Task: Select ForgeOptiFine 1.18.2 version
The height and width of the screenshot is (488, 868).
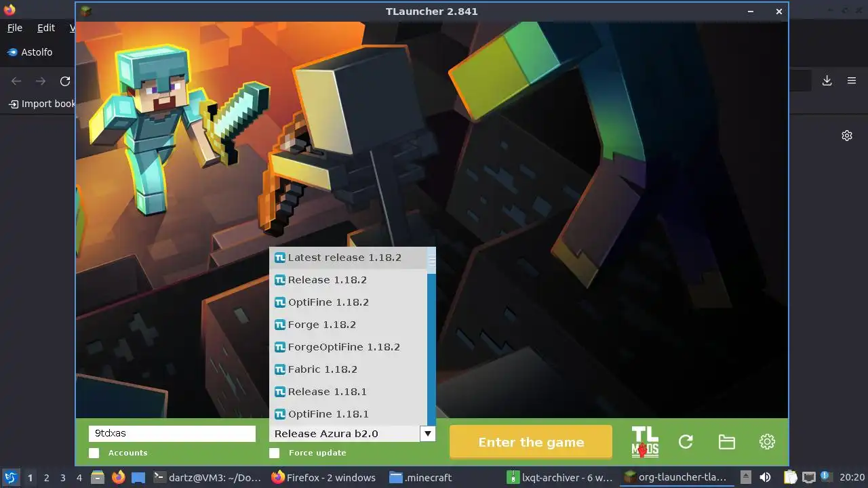Action: (x=348, y=347)
